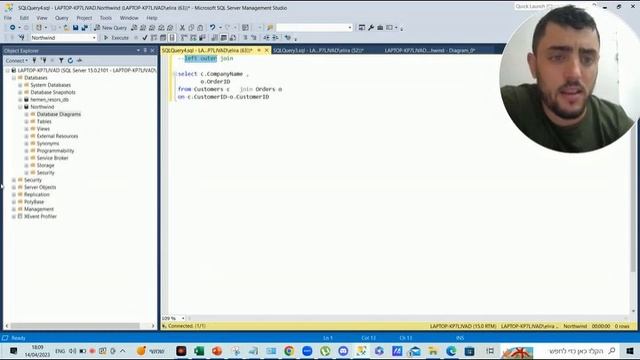Select the Server Objects node
This screenshot has width=640, height=360.
coord(40,187)
